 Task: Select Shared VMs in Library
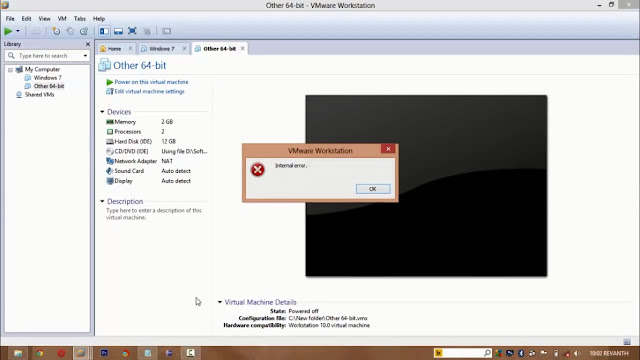click(39, 95)
